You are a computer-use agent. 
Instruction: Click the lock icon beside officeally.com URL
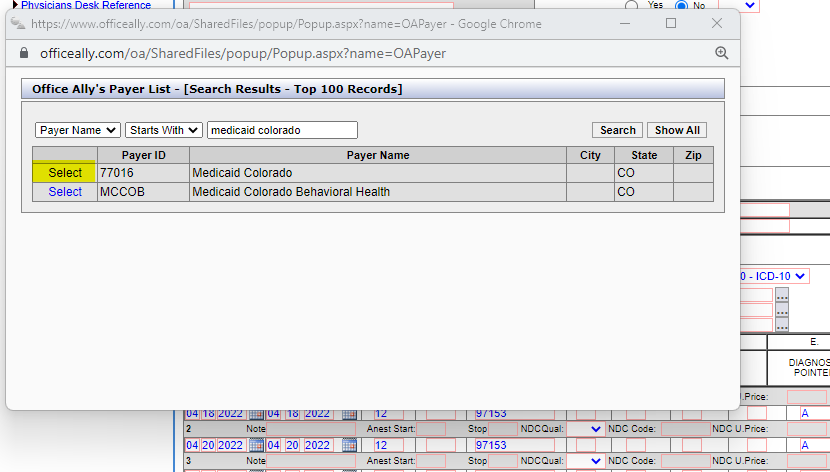tap(24, 53)
